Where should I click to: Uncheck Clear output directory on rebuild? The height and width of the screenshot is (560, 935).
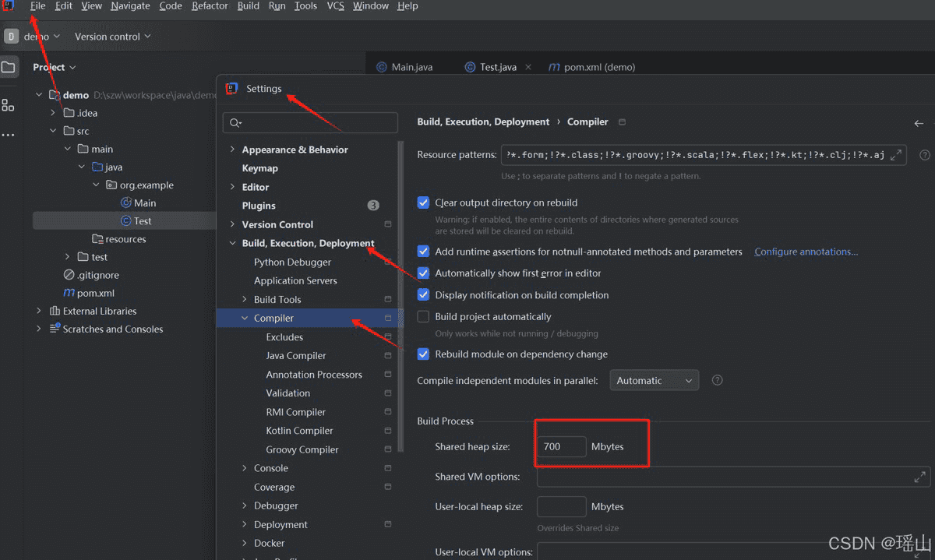click(423, 203)
